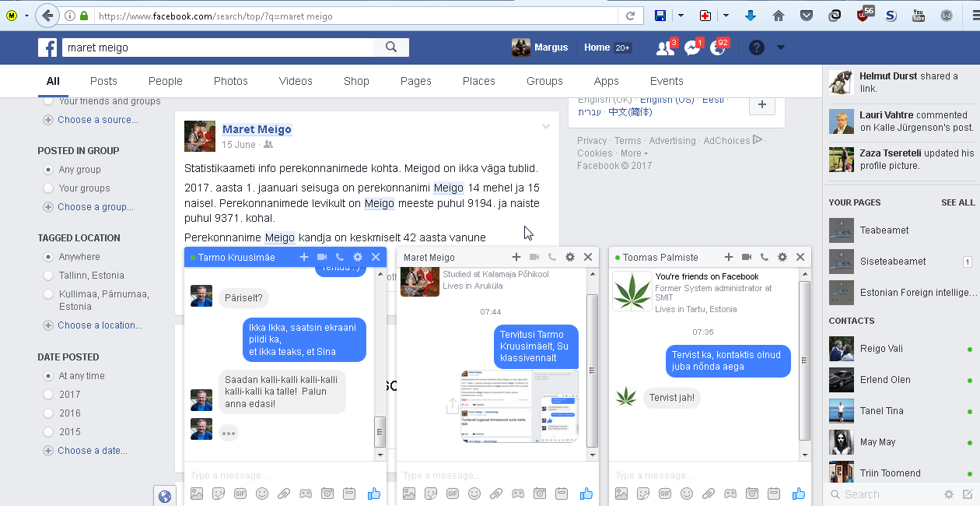Image resolution: width=980 pixels, height=506 pixels.
Task: Open dropdown next to red cross toolbar icon
Action: click(x=726, y=16)
